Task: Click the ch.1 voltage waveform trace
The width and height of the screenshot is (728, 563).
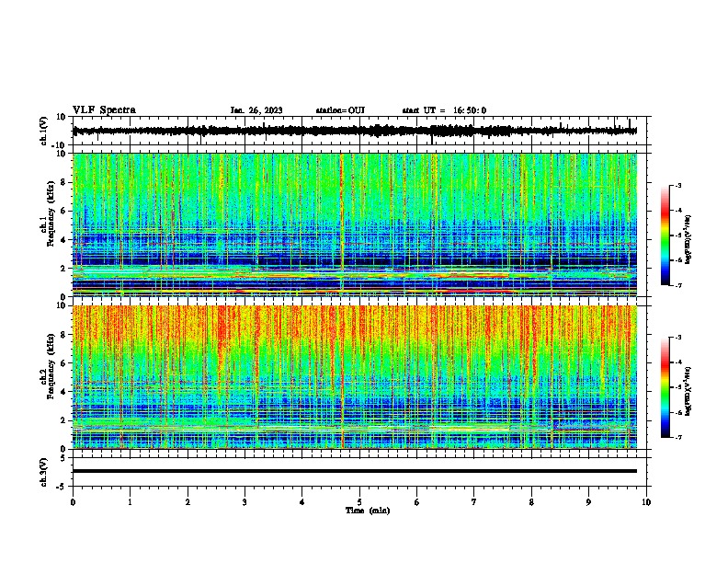Action: click(x=355, y=131)
